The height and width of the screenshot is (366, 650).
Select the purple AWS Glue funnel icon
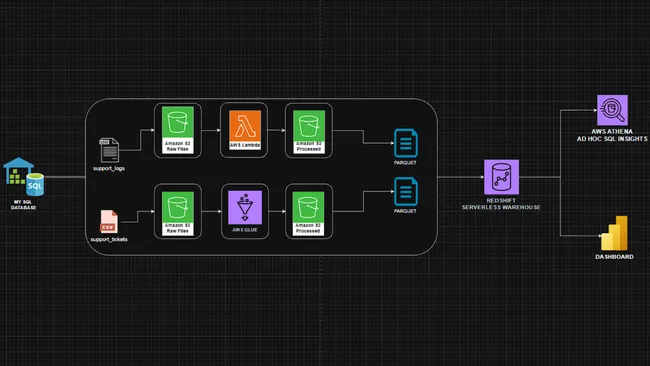245,207
